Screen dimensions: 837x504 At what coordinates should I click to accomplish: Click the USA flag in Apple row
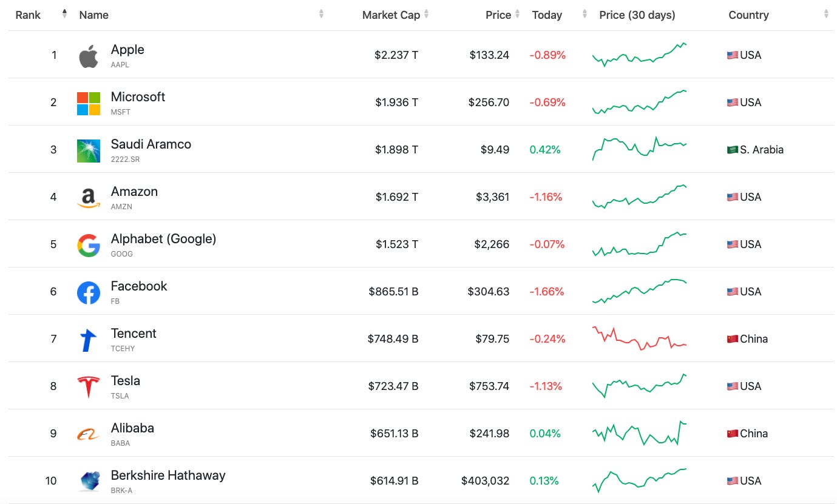click(733, 55)
